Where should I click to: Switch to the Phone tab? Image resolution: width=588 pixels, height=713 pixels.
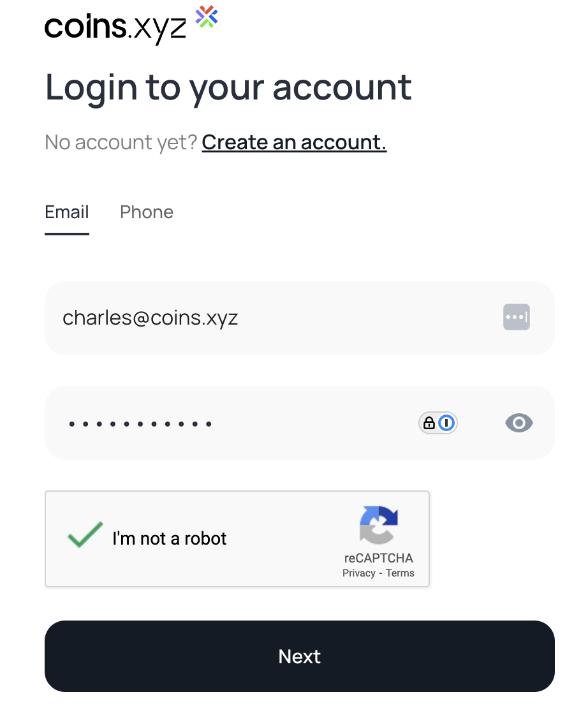(147, 212)
